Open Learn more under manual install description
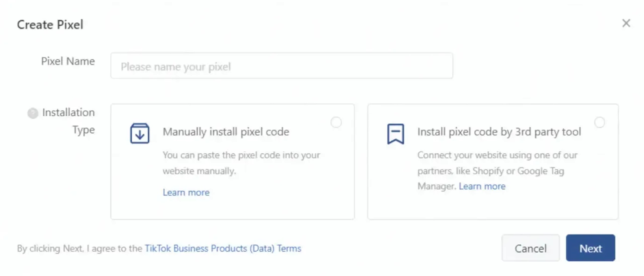Viewport: 644px width, 276px height. pyautogui.click(x=186, y=192)
